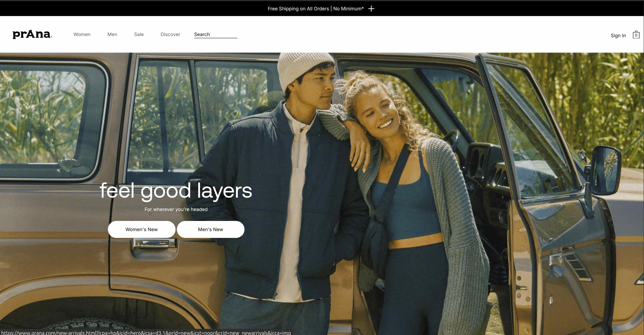Click the Search input field

click(x=216, y=34)
